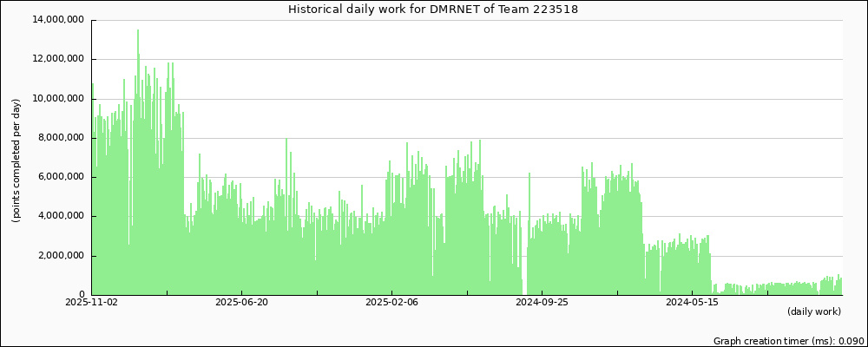Click the 2024-05-15 x-axis date

[x=692, y=303]
